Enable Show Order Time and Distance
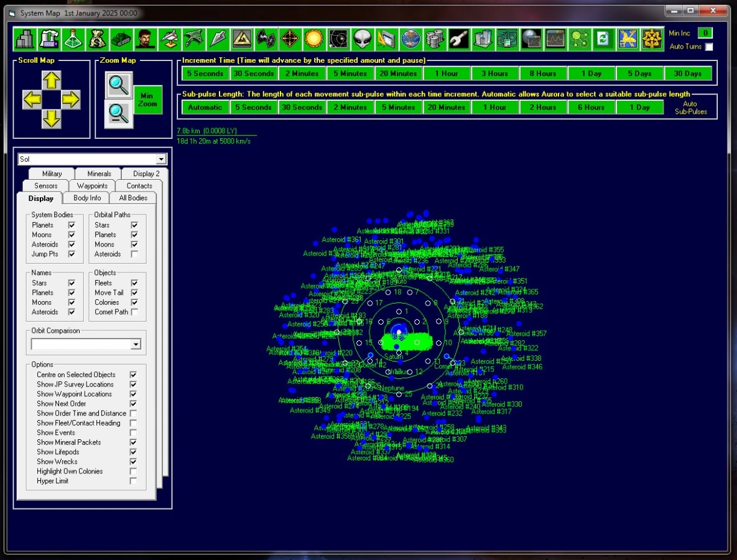 coord(134,413)
